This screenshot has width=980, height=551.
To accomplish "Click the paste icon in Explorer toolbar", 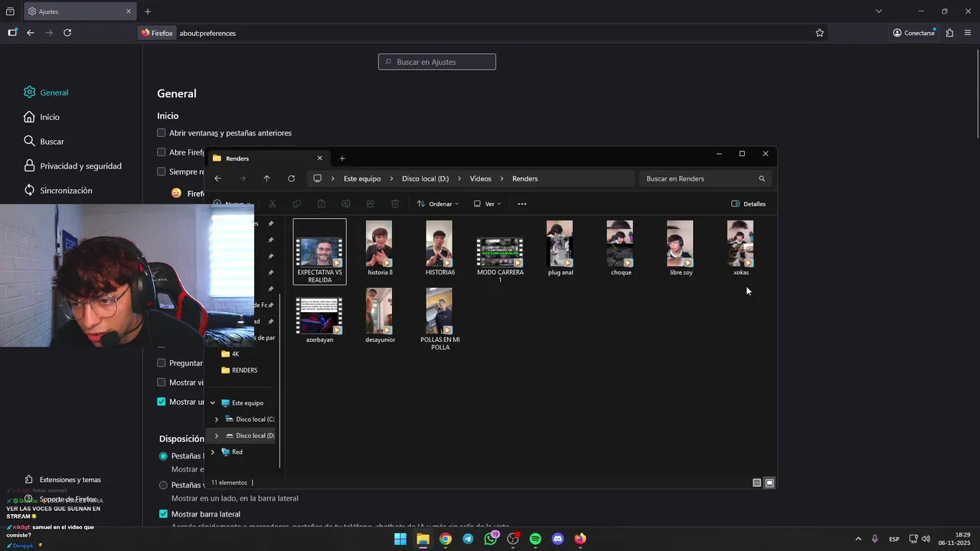I will tap(322, 204).
